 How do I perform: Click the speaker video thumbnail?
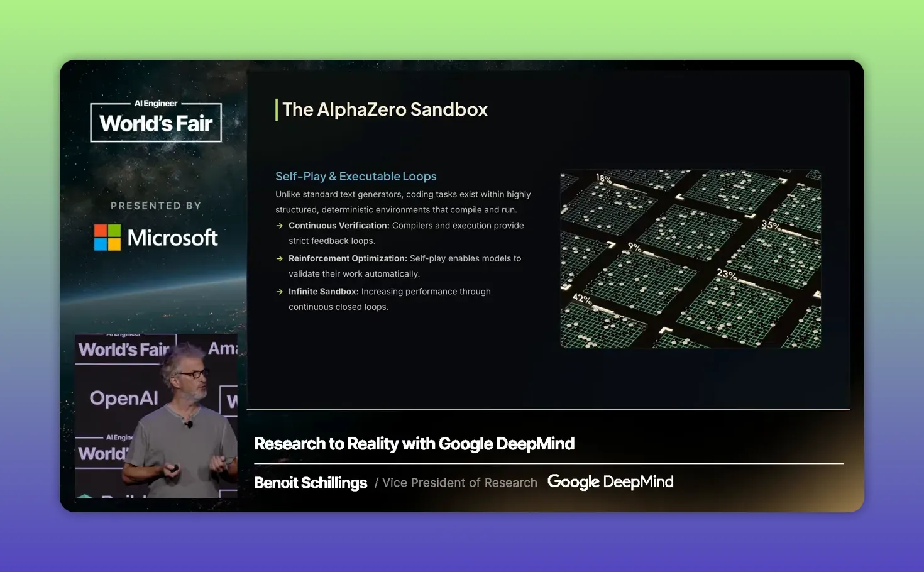(x=156, y=415)
